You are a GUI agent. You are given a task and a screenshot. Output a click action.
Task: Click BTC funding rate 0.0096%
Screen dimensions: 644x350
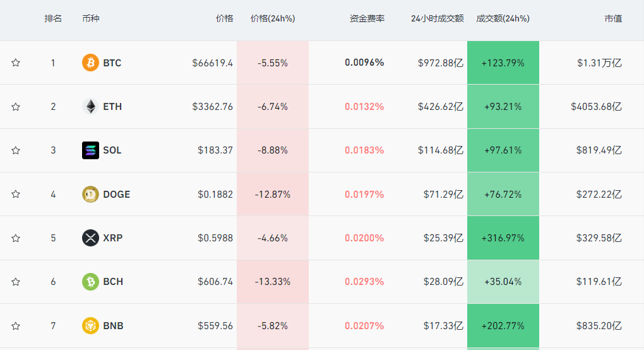(x=364, y=63)
